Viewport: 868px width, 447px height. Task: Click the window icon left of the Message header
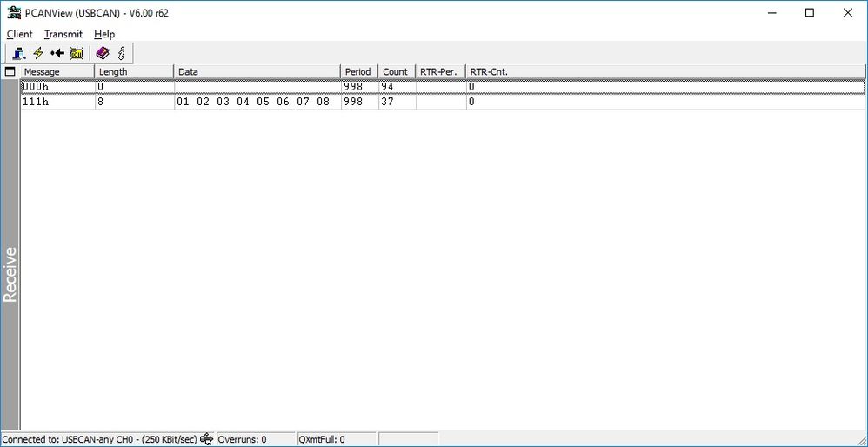10,71
